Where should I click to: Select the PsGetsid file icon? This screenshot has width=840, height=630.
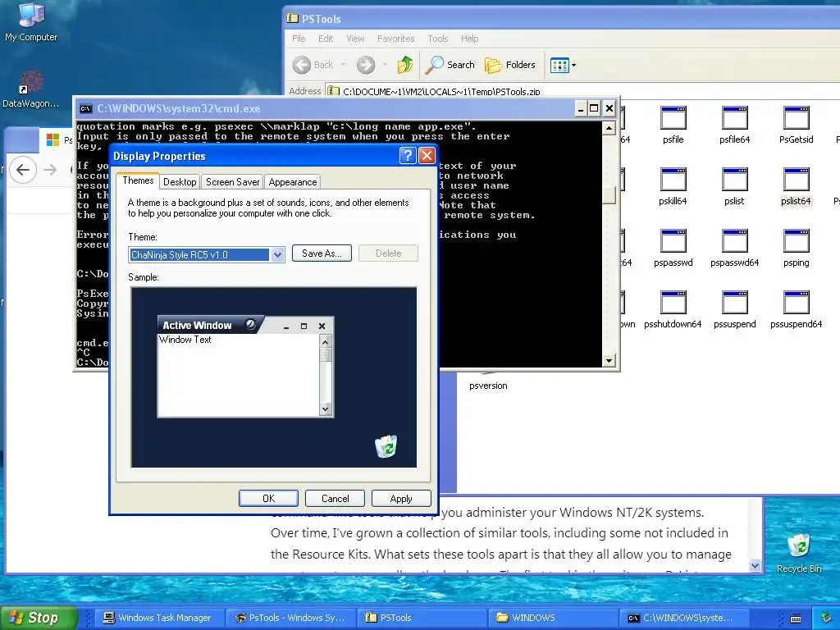[796, 125]
